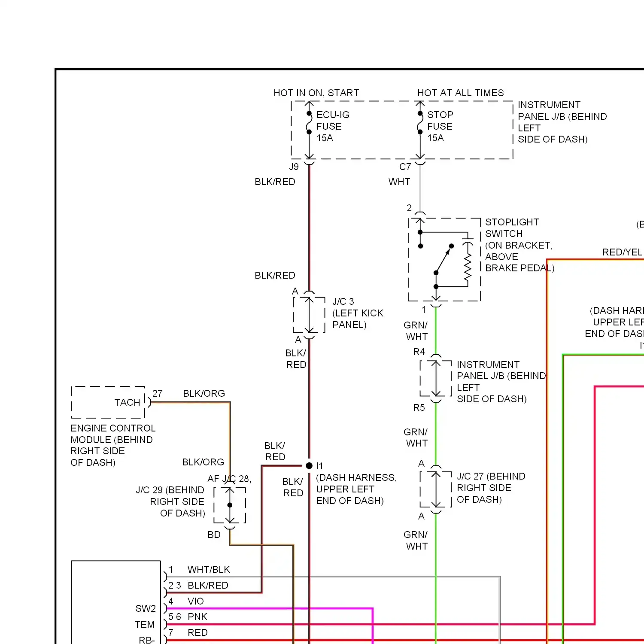Click pin 5 6 PNK label
The height and width of the screenshot is (644, 644).
click(x=188, y=617)
